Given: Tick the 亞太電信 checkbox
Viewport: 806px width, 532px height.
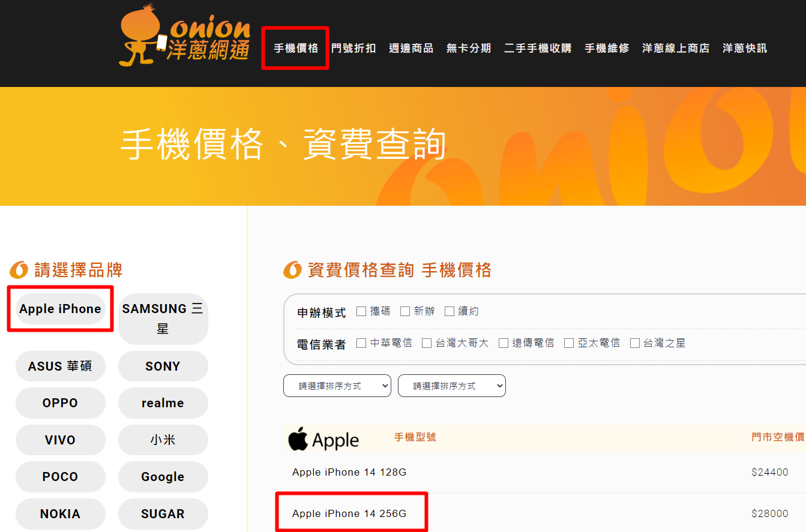Looking at the screenshot, I should tap(569, 343).
